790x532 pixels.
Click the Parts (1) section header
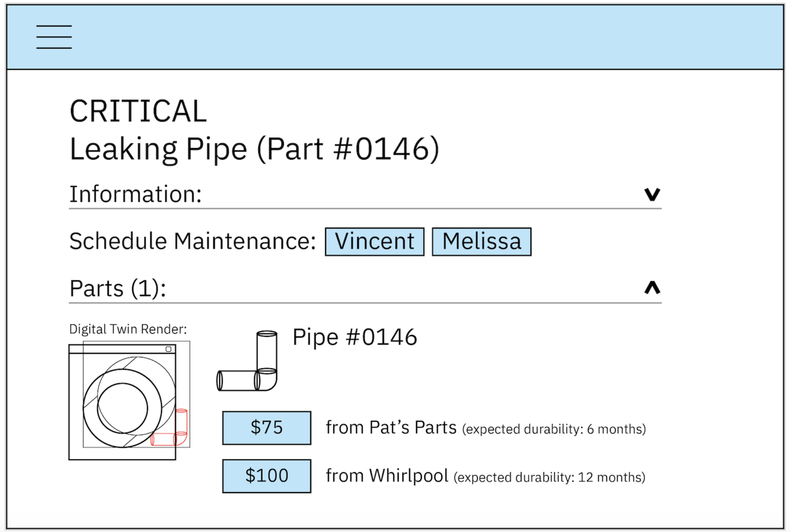click(117, 288)
